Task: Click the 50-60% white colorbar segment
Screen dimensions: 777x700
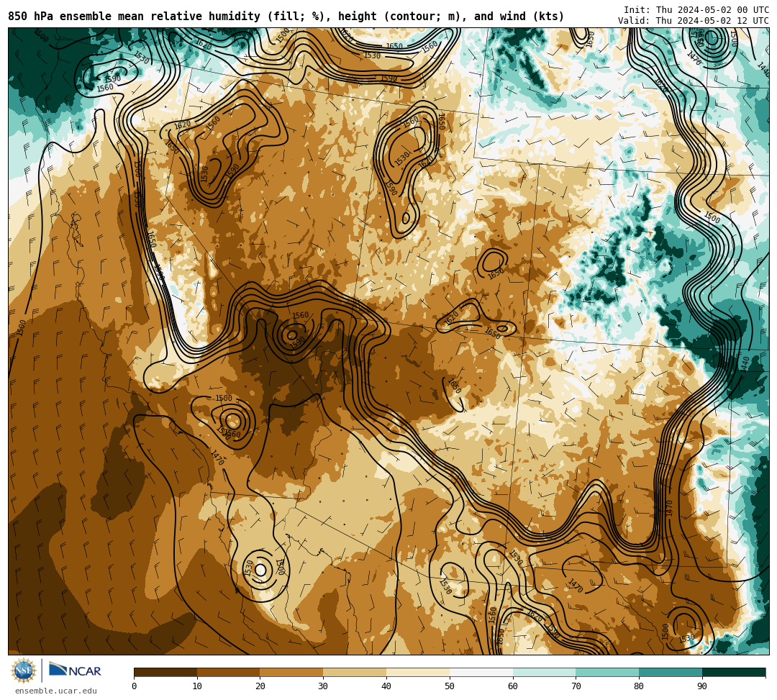Action: point(481,672)
